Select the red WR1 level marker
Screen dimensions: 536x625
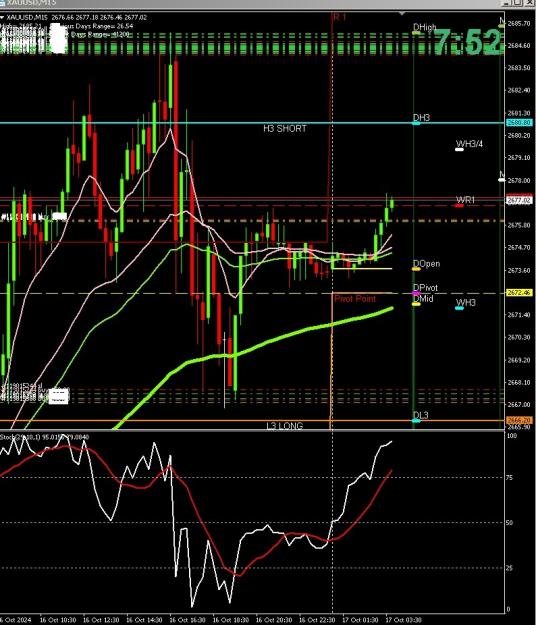459,205
